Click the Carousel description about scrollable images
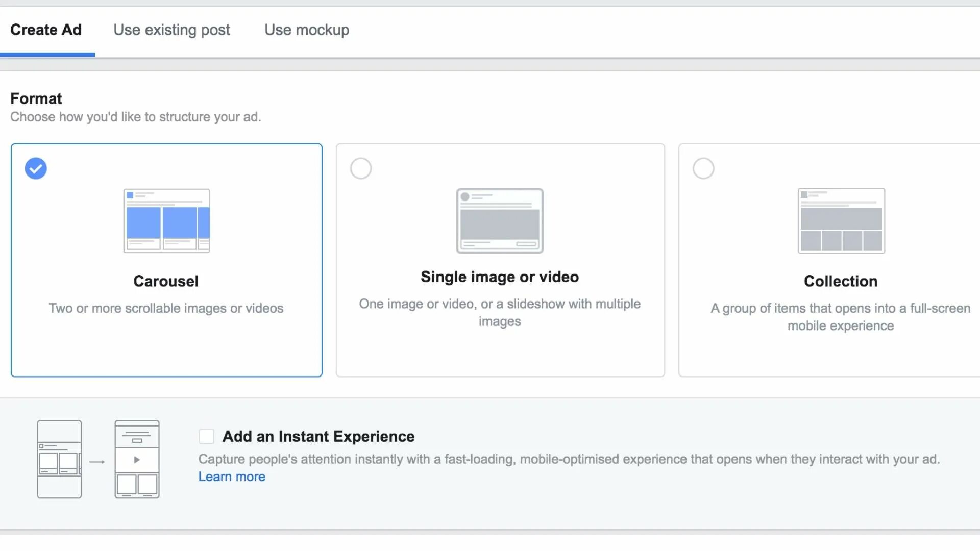Image resolution: width=980 pixels, height=551 pixels. coord(166,308)
